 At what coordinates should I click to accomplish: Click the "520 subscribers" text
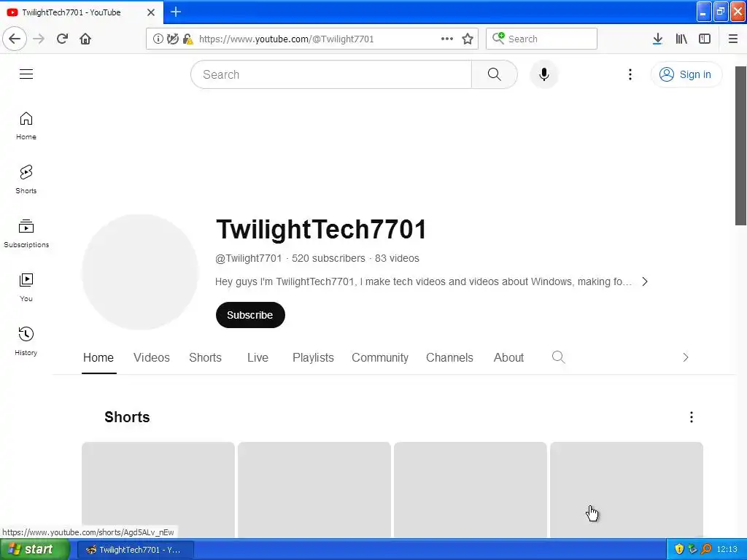[x=328, y=258]
